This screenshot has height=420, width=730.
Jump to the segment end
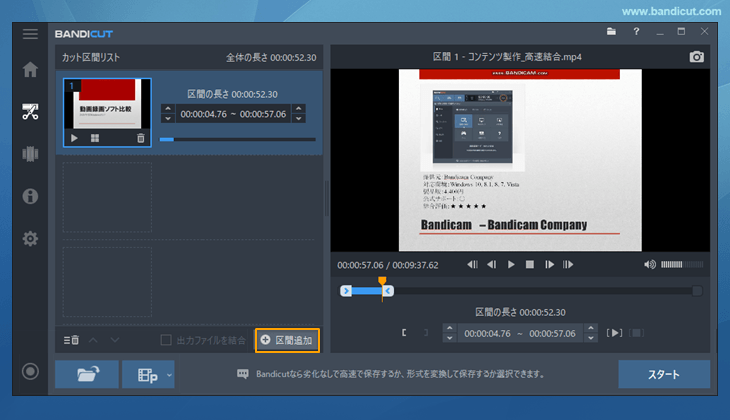[x=568, y=264]
